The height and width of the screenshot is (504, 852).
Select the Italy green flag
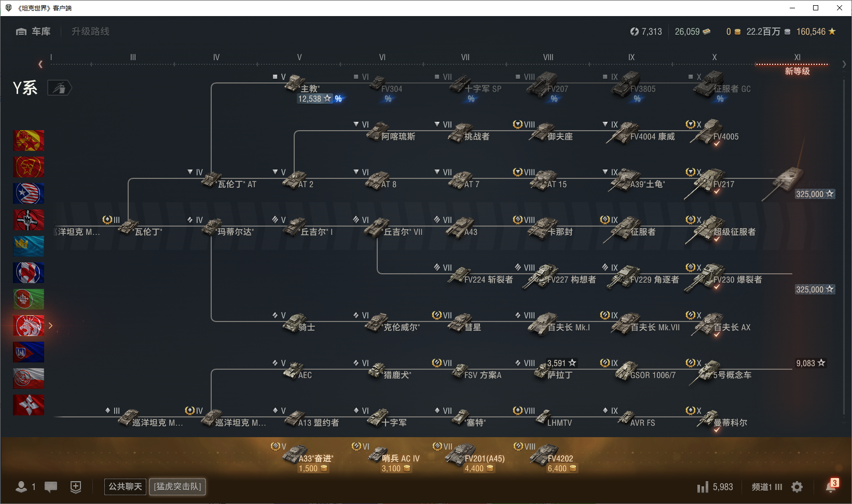(x=29, y=299)
